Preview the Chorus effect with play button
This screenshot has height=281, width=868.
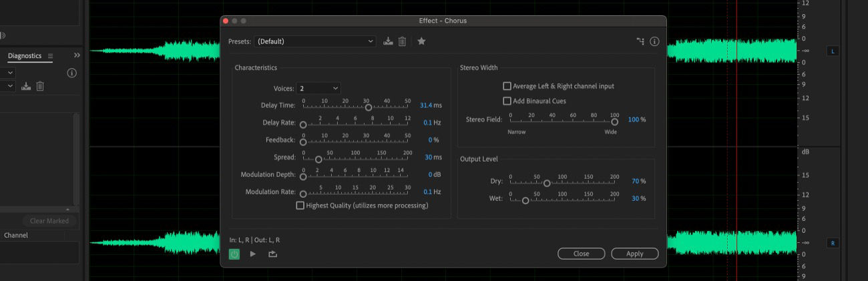tap(252, 254)
